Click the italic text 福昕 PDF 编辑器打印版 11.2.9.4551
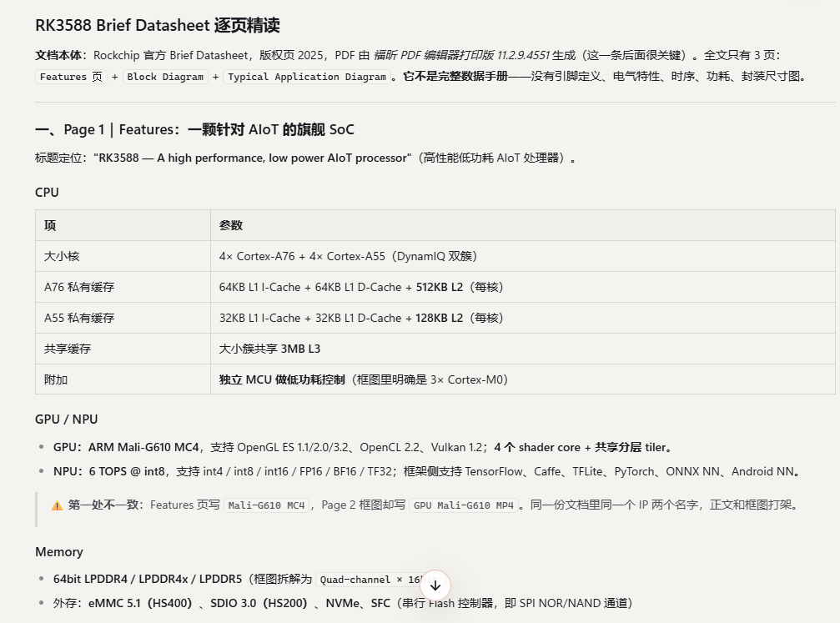The width and height of the screenshot is (840, 623). [462, 55]
